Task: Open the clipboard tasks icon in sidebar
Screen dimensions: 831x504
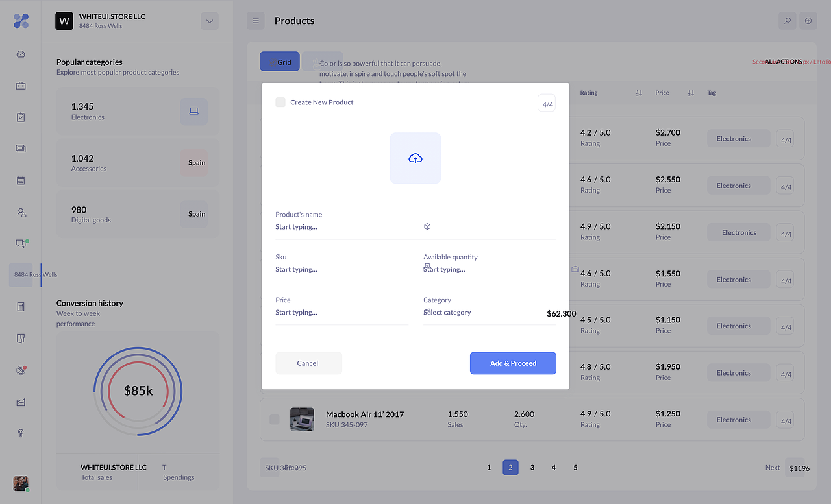Action: pyautogui.click(x=21, y=117)
